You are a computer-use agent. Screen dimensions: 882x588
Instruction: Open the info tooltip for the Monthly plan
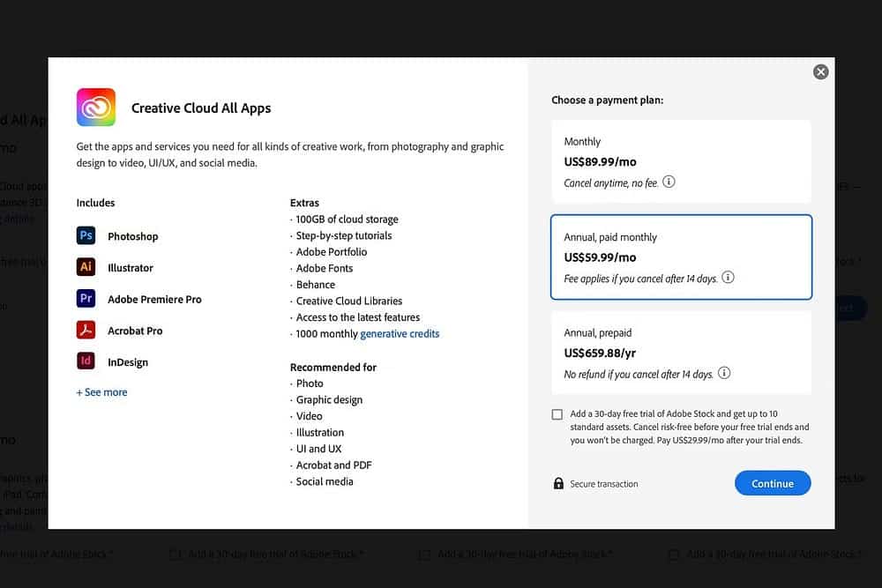669,182
